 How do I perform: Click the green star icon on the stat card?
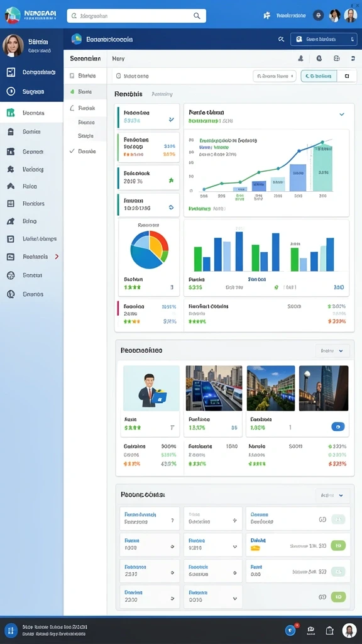coord(171,180)
